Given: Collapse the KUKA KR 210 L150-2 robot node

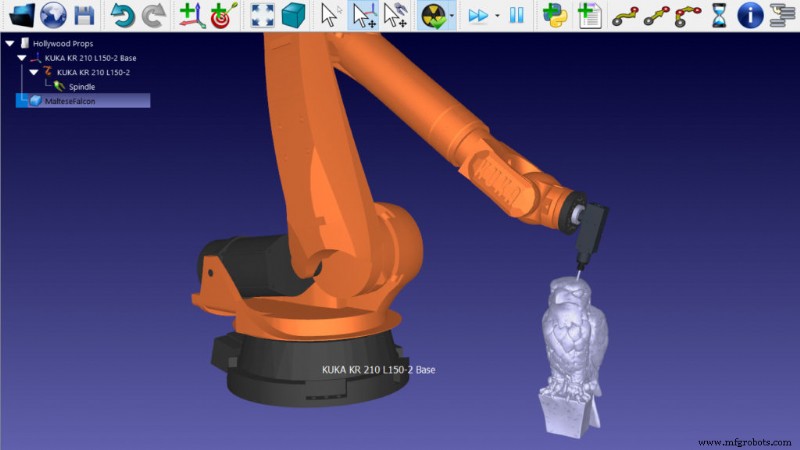Looking at the screenshot, I should [34, 72].
